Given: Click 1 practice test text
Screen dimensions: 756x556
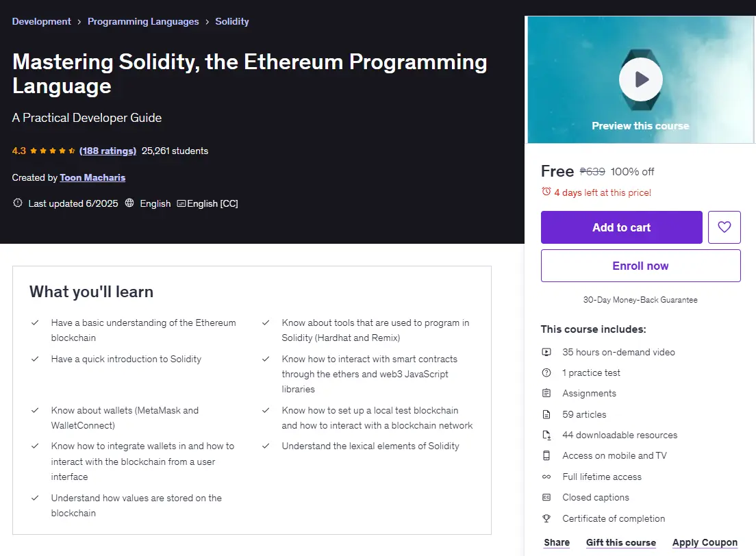Looking at the screenshot, I should (592, 372).
